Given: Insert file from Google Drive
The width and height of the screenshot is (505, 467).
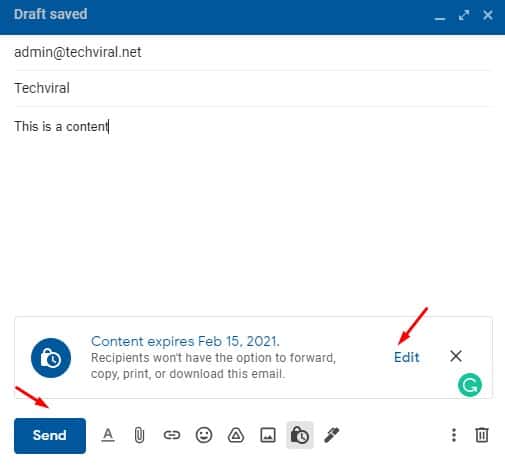Looking at the screenshot, I should [x=236, y=435].
